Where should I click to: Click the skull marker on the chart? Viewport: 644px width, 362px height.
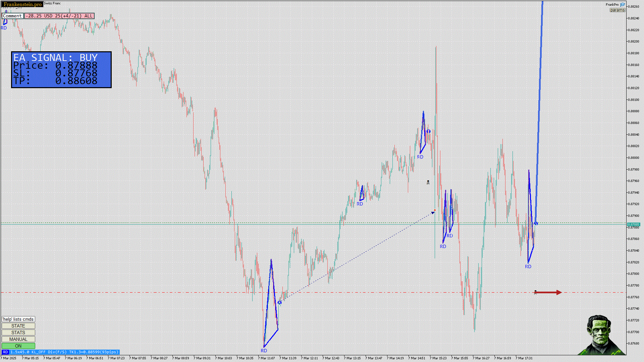pos(428,182)
